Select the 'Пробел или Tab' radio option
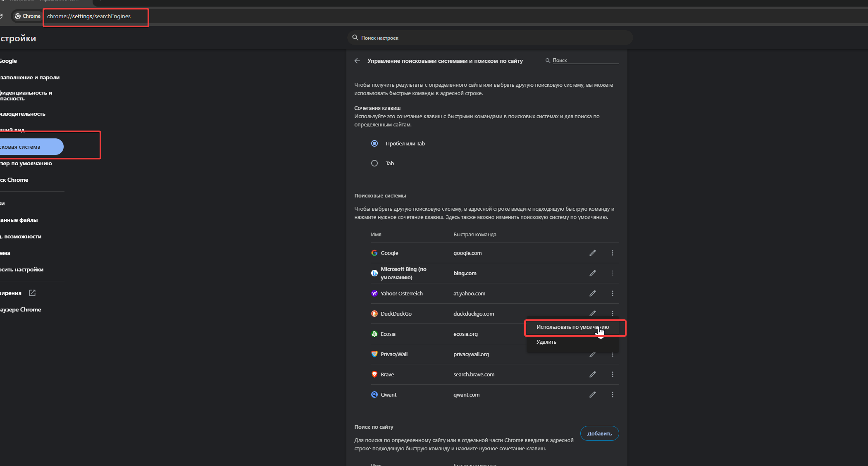Screen dimensions: 868x466 tap(374, 143)
